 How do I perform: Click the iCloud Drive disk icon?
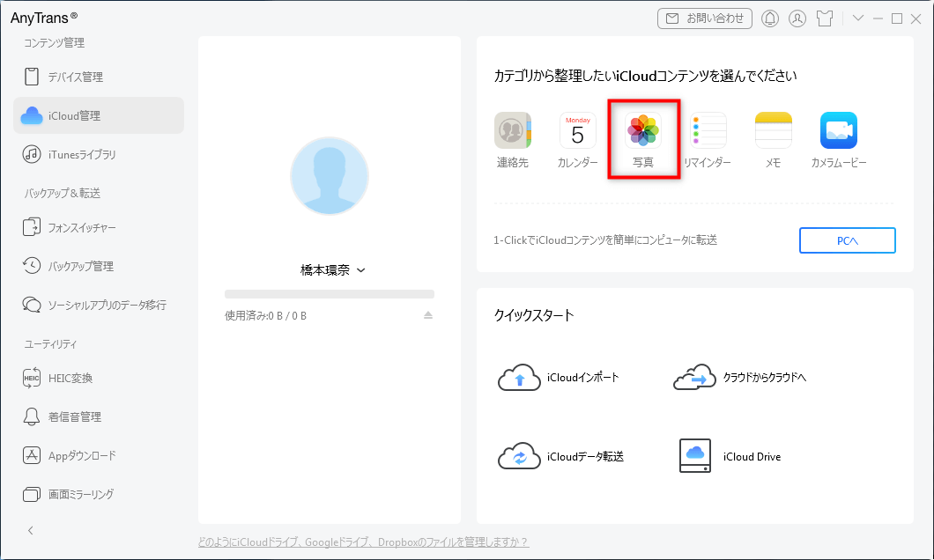(x=695, y=456)
